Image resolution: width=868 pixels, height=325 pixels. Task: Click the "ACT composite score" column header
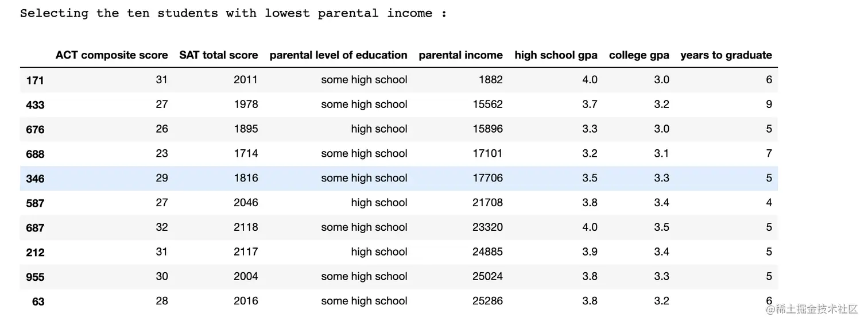point(111,55)
